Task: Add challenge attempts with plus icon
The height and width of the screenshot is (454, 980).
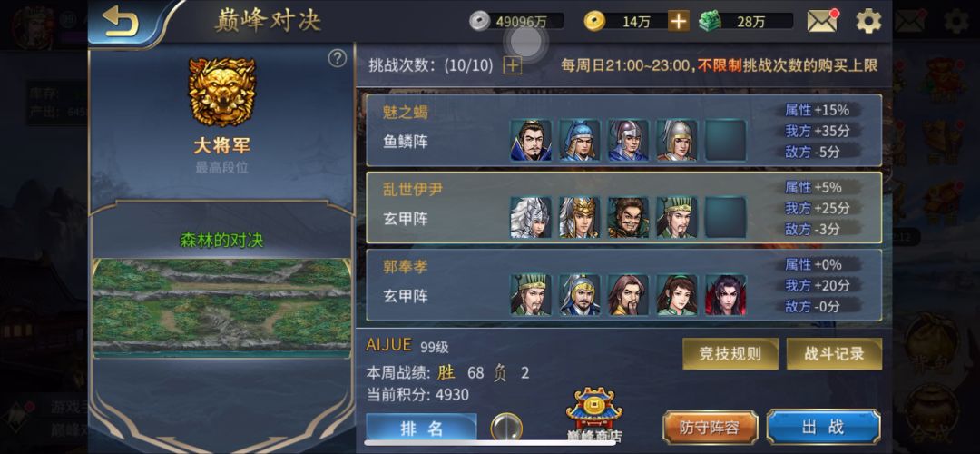Action: click(x=513, y=65)
